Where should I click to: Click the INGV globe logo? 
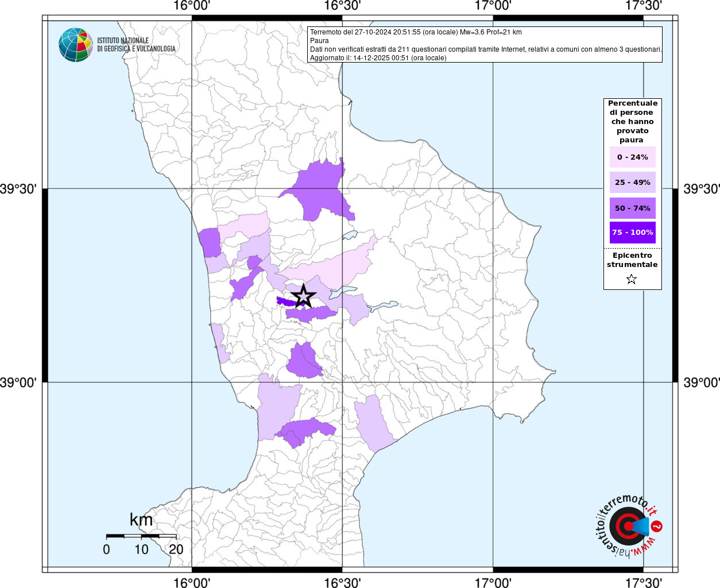click(75, 45)
